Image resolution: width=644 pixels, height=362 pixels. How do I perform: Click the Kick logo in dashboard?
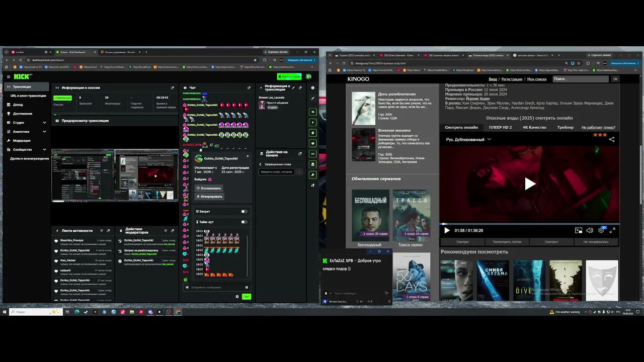(x=23, y=76)
